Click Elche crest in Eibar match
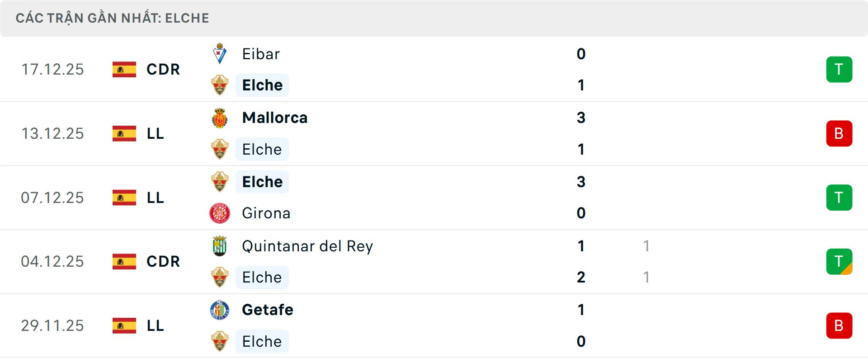The height and width of the screenshot is (358, 868). [220, 85]
